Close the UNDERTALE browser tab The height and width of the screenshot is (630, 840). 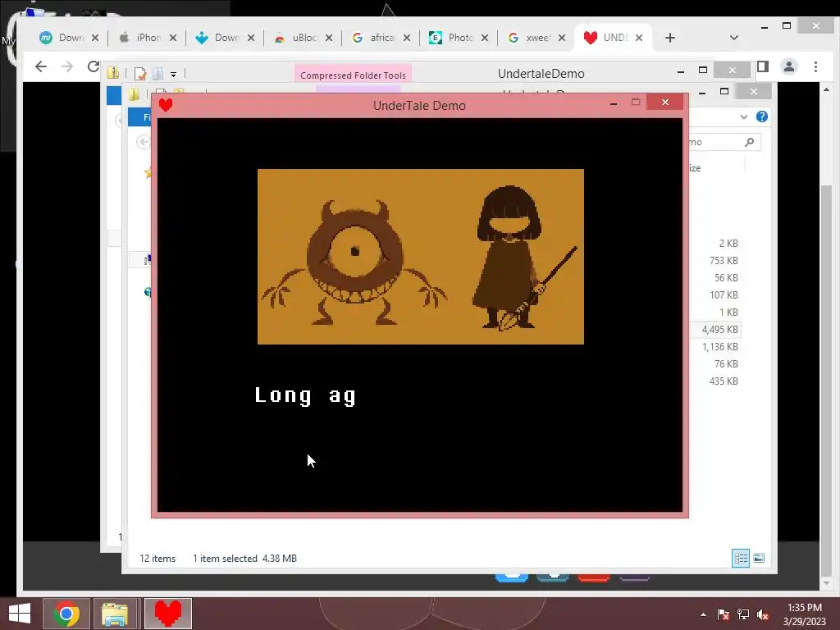click(x=638, y=38)
